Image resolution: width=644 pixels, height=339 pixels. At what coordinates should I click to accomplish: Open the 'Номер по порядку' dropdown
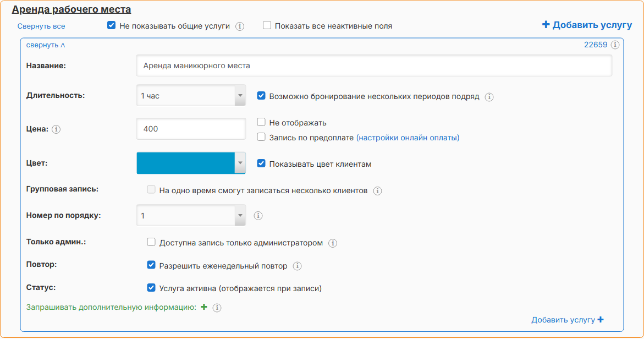191,215
